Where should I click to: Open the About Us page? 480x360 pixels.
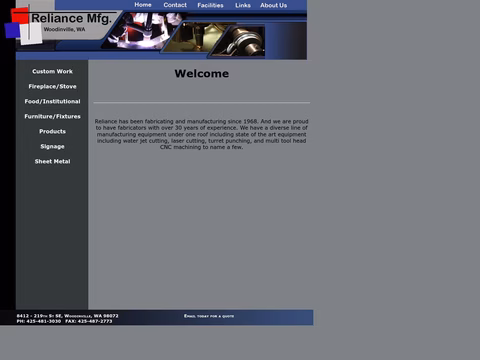pos(273,5)
